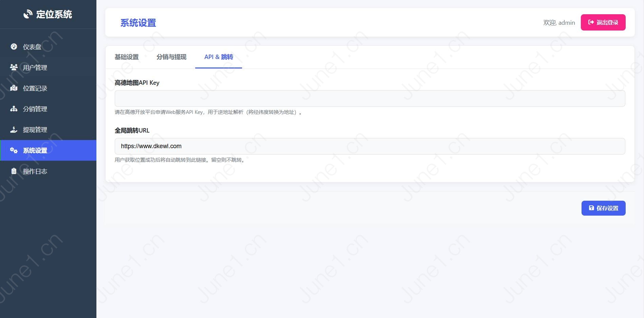The image size is (644, 318).
Task: Click the floppy disk icon in 保存设置
Action: click(591, 208)
